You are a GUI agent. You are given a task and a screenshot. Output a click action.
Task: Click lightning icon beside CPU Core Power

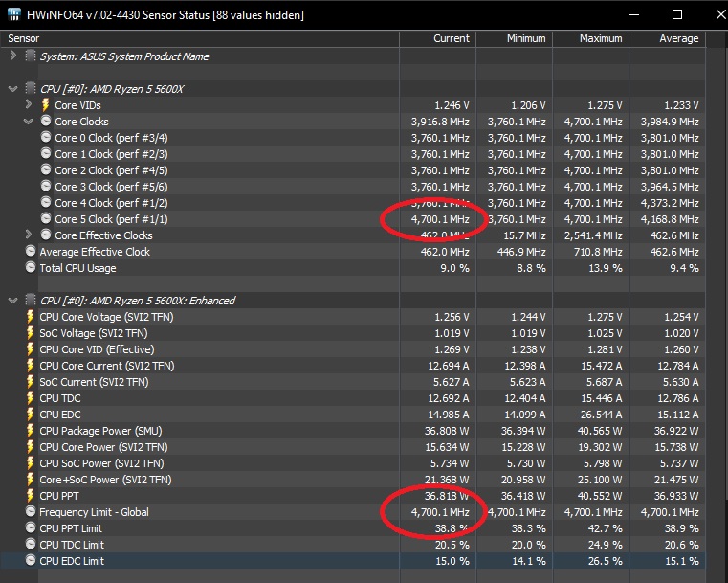31,446
